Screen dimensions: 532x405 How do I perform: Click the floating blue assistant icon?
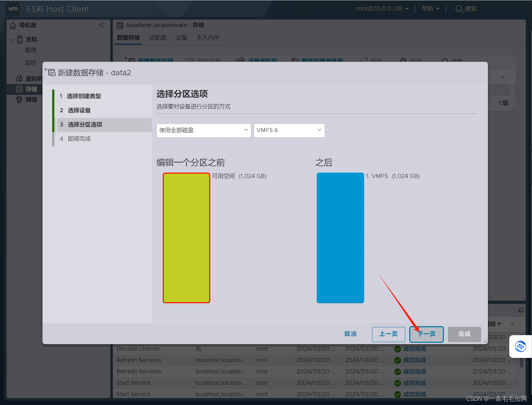(520, 347)
